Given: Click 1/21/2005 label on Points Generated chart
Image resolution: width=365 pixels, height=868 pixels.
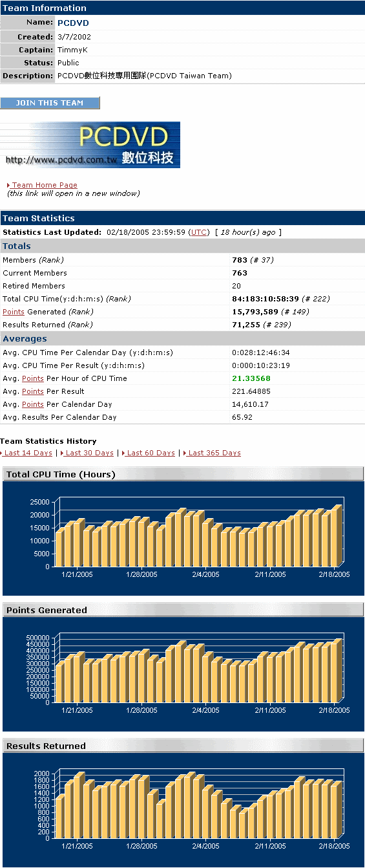Looking at the screenshot, I should tap(78, 710).
